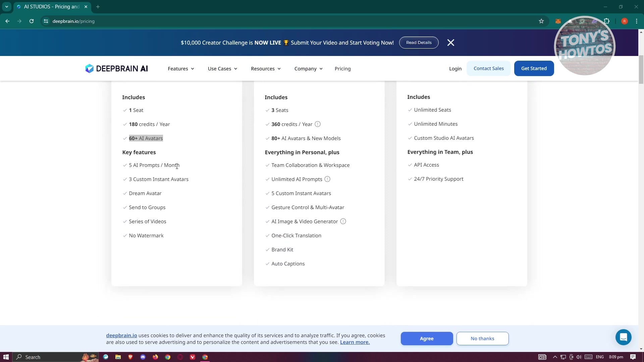Click info icon beside 360 credits / Year
This screenshot has height=362, width=644.
318,124
